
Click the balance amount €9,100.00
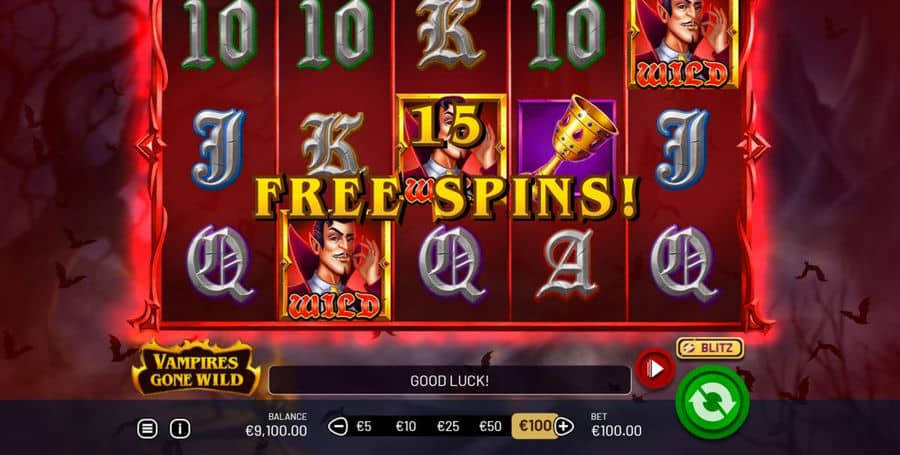276,431
